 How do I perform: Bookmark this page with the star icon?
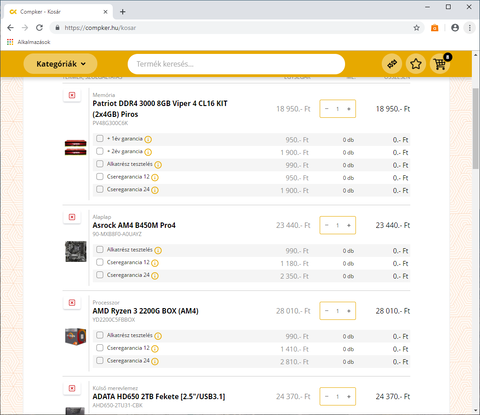416,28
